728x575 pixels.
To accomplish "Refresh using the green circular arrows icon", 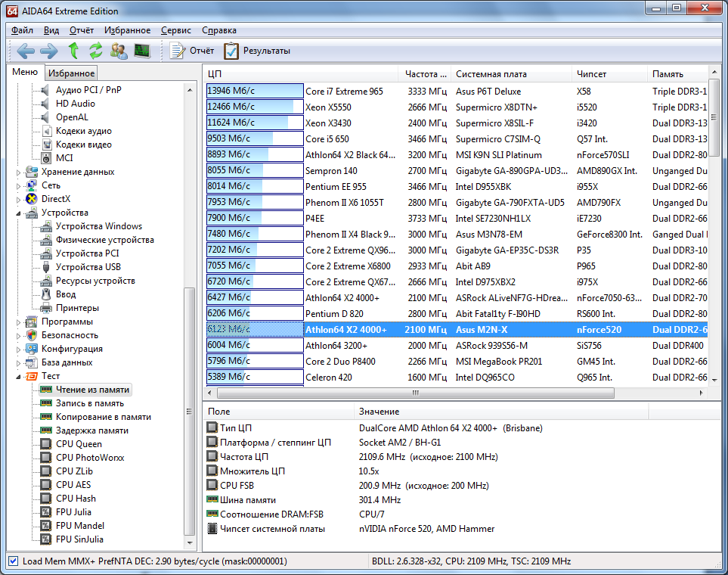I will (x=96, y=51).
